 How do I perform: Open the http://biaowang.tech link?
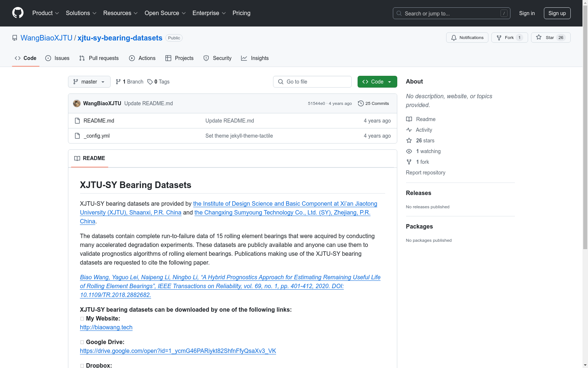[x=106, y=327]
